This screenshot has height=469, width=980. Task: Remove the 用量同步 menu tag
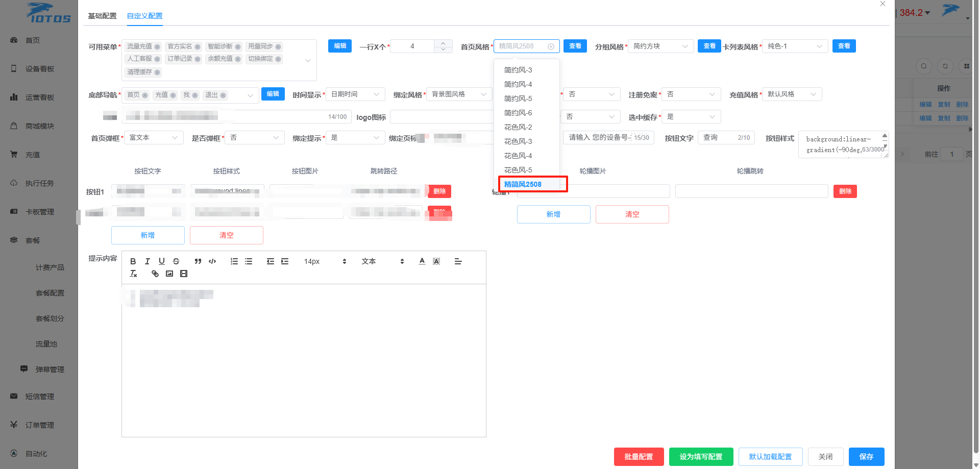pos(278,47)
